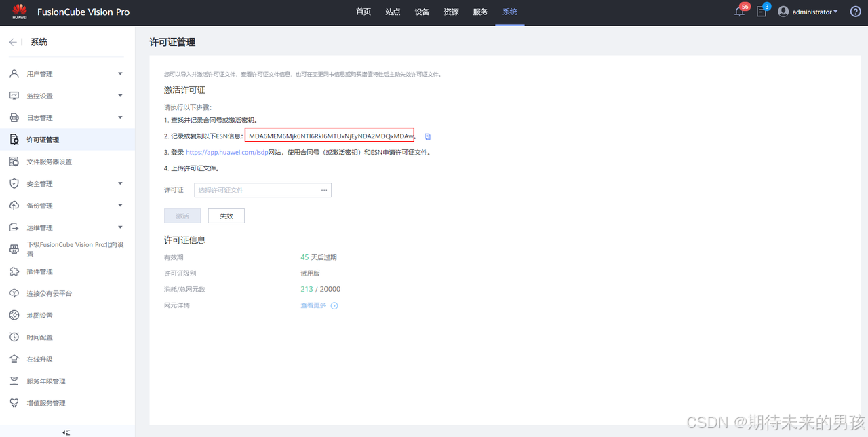Expand the 日志管理 submenu arrow
The width and height of the screenshot is (868, 437).
(x=120, y=117)
